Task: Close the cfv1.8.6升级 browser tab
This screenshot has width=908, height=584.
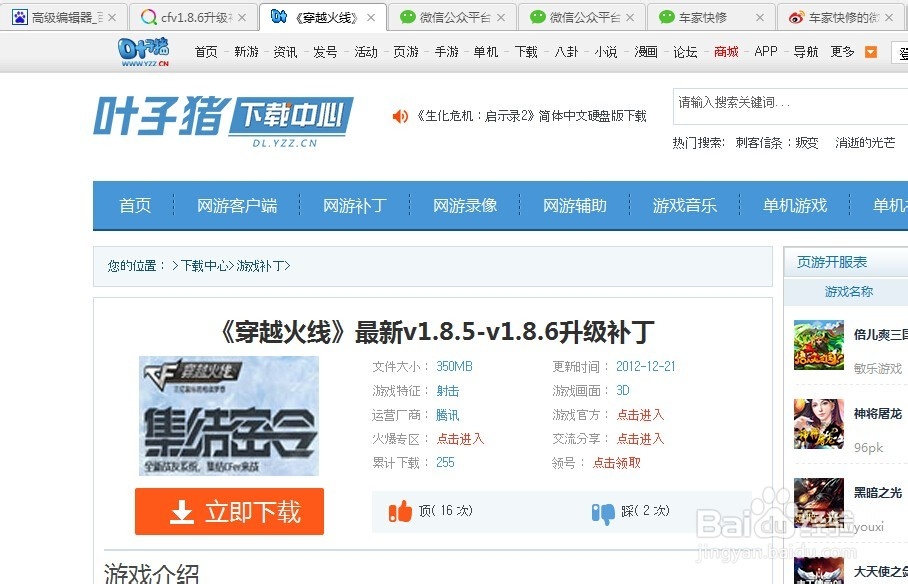Action: point(242,18)
